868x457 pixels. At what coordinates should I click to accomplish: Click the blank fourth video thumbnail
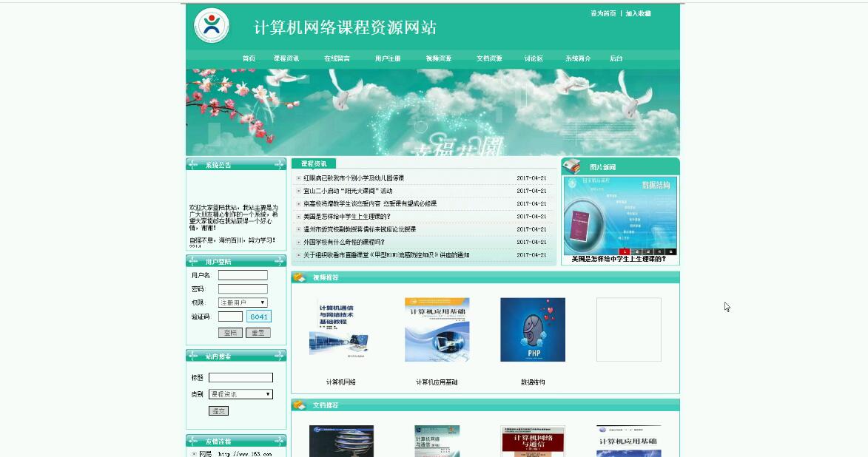pyautogui.click(x=629, y=330)
